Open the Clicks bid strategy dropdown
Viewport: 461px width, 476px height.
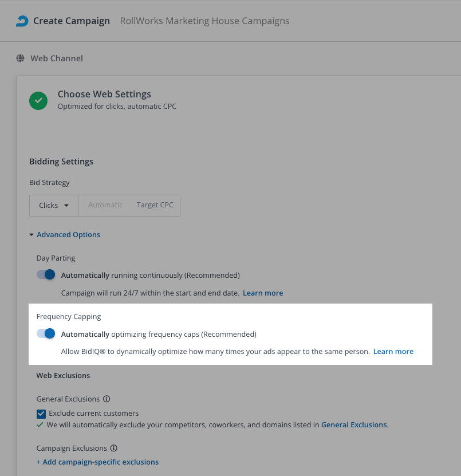coord(54,205)
